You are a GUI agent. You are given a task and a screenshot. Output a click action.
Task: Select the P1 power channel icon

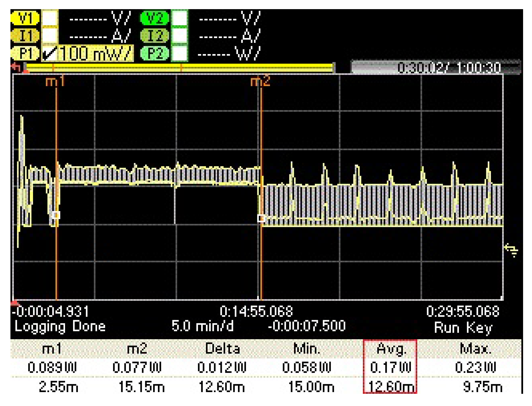(x=25, y=54)
